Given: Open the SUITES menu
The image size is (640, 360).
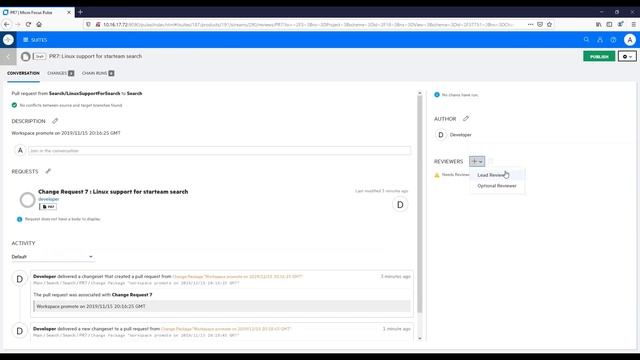Looking at the screenshot, I should pyautogui.click(x=35, y=40).
